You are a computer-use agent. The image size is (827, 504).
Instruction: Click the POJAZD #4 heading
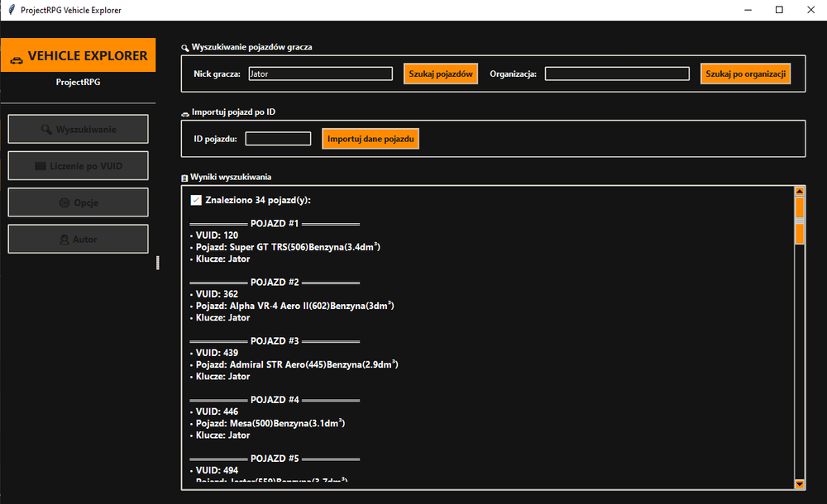pyautogui.click(x=275, y=400)
